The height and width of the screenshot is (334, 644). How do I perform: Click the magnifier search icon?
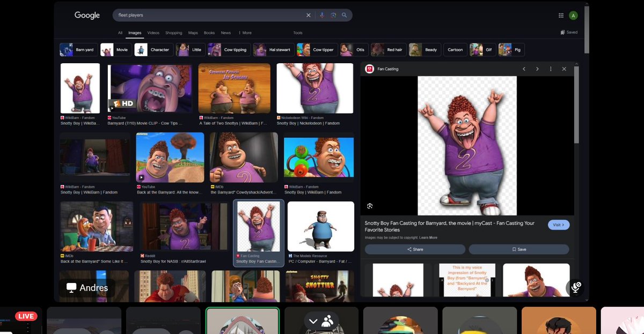345,15
